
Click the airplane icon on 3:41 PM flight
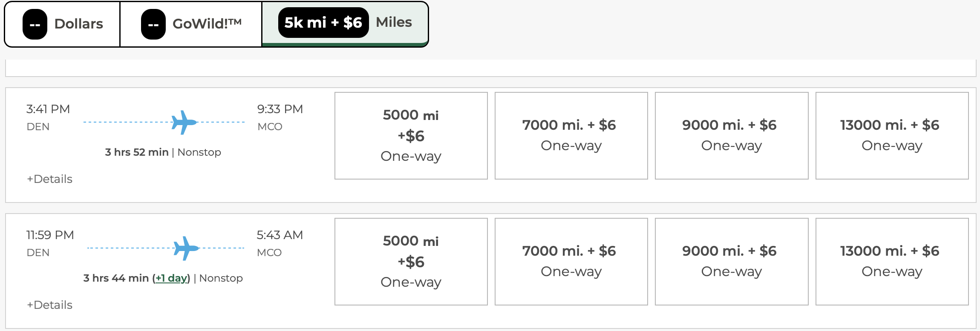coord(184,123)
